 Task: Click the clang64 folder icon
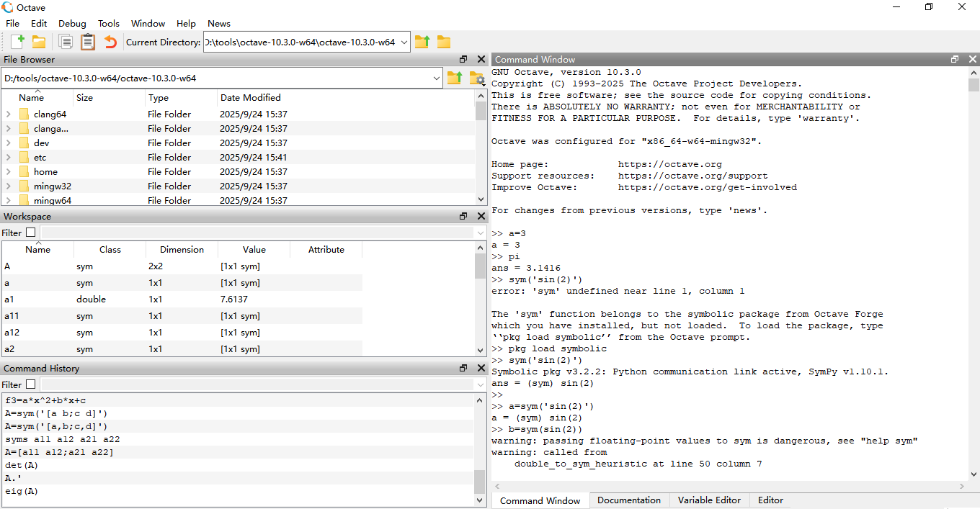click(24, 114)
